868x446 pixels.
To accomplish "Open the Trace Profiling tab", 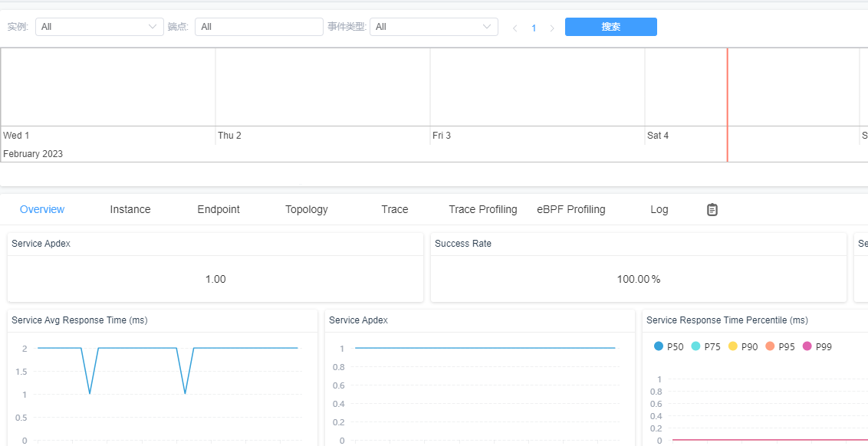I will (x=483, y=209).
